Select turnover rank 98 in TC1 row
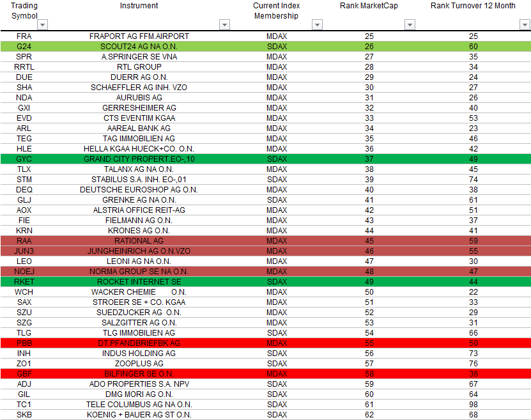 (x=473, y=405)
